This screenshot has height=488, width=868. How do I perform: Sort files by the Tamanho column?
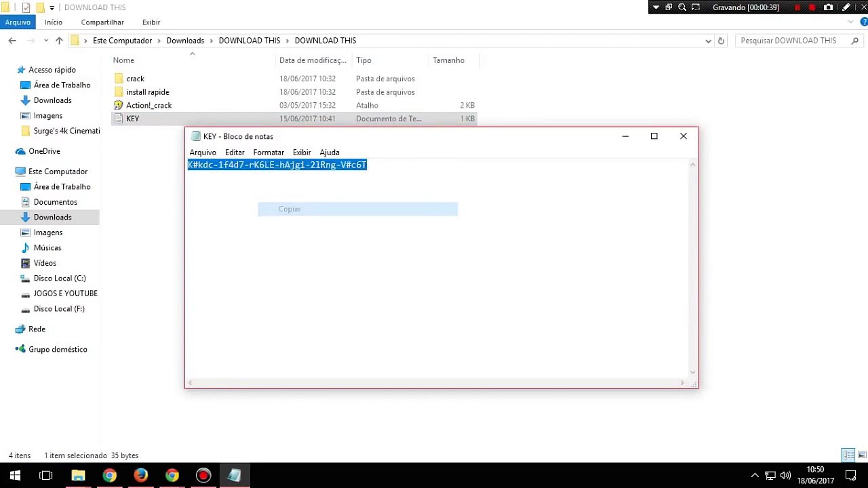click(448, 60)
